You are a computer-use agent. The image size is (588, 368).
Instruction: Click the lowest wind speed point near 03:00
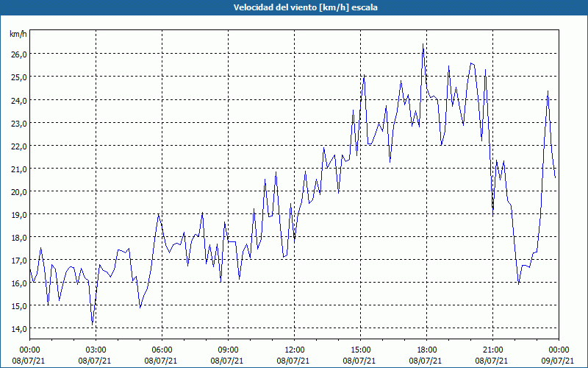point(93,325)
